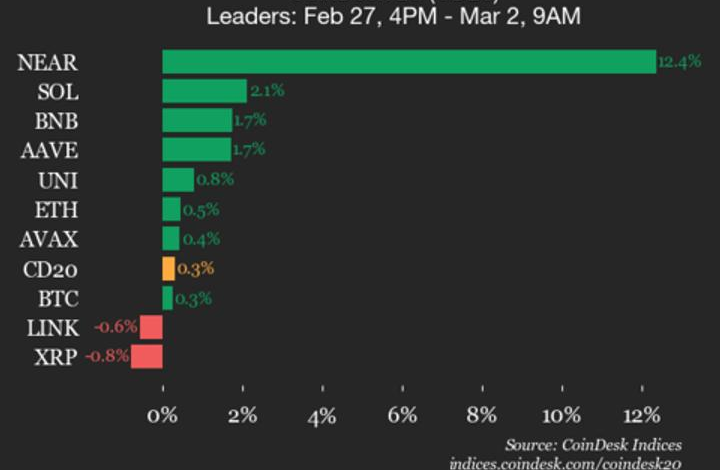The height and width of the screenshot is (470, 720).
Task: Click the AVAX ticker label
Action: (50, 239)
